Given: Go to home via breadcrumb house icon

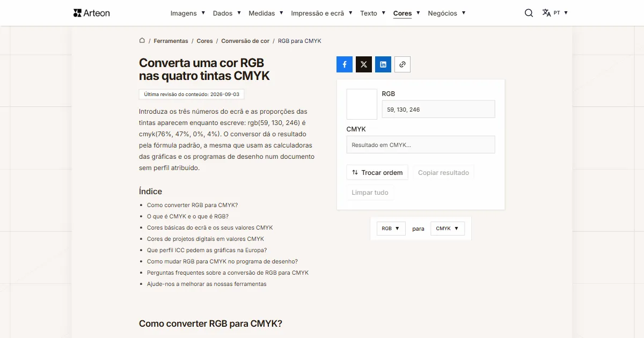Looking at the screenshot, I should tap(142, 40).
